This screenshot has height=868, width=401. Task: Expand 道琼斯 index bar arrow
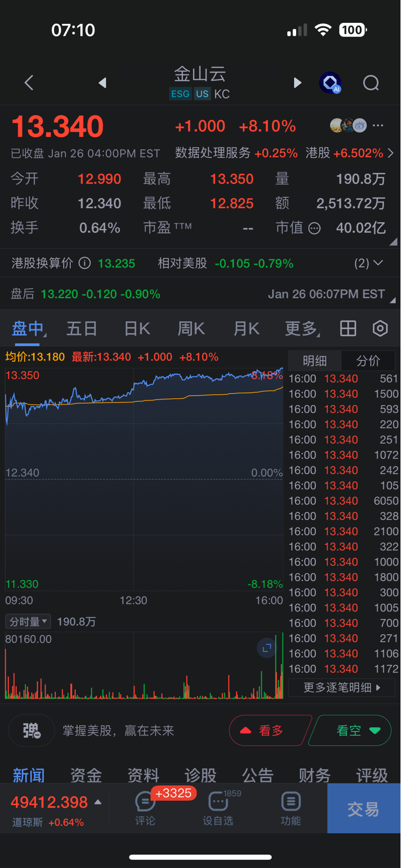[x=98, y=802]
